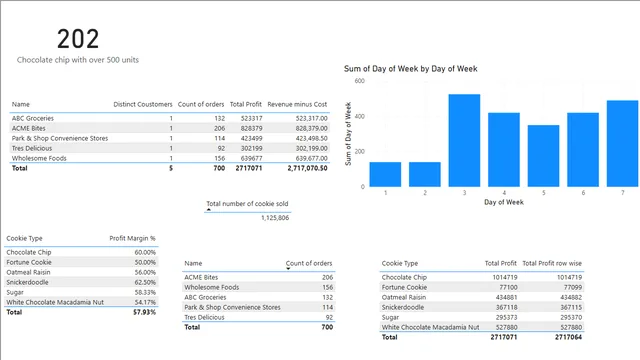The height and width of the screenshot is (360, 640).
Task: Click the Total Profit value 639677
Action: coord(251,158)
